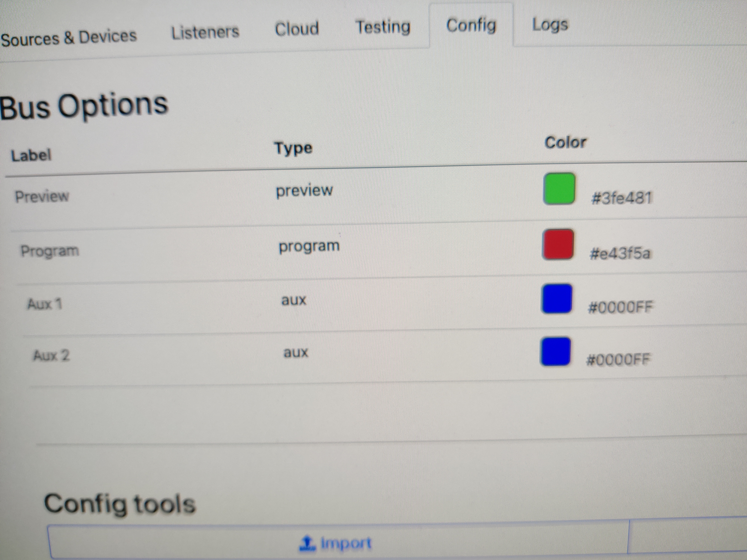Click the Type column header
Screen dimensions: 747x560
coord(293,149)
